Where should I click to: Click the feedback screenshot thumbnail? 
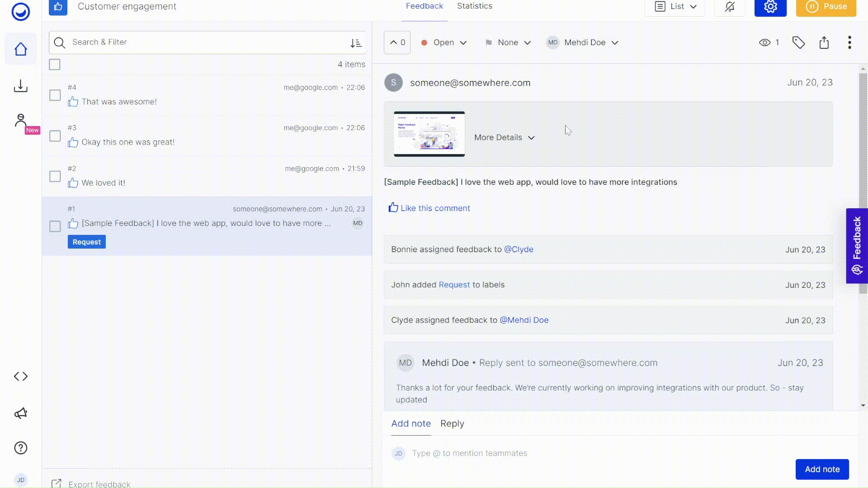[429, 134]
